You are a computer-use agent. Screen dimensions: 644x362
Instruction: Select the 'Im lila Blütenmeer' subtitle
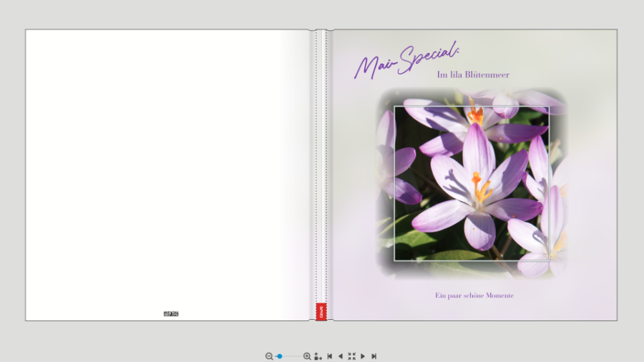[x=473, y=74]
